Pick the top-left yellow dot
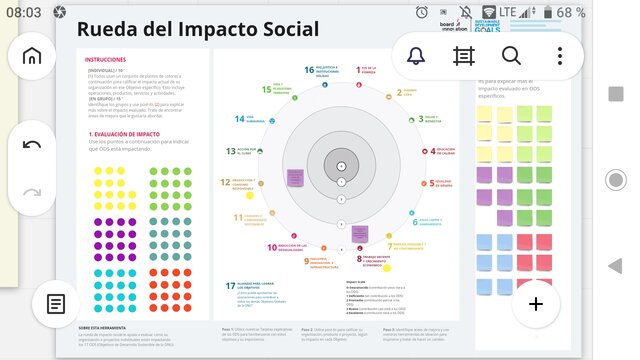Viewport: 640px width, 360px height. coord(98,171)
